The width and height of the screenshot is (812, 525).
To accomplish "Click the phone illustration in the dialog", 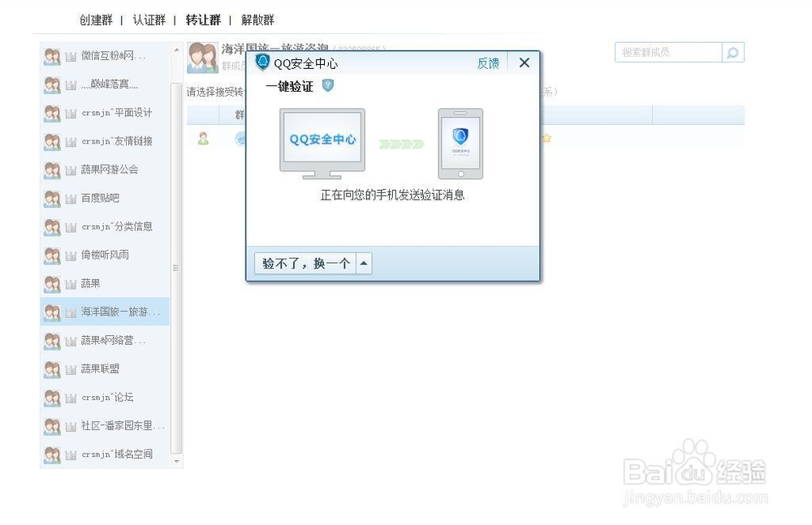I will [x=460, y=144].
